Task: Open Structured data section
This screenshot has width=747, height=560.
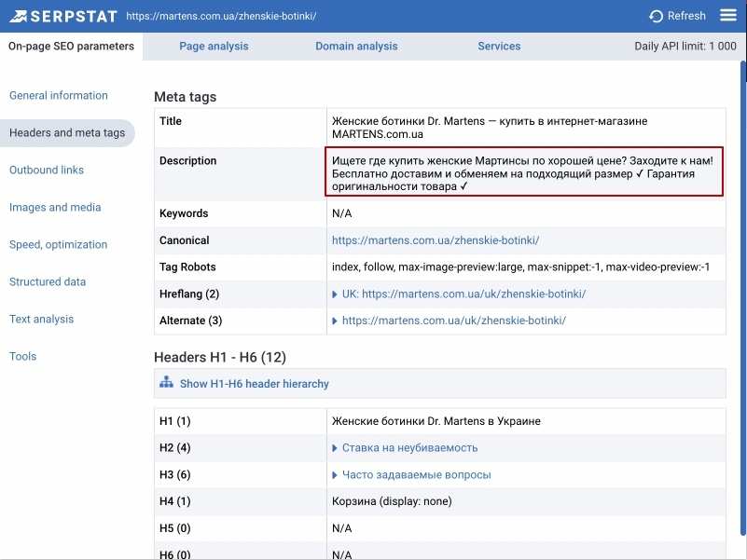Action: 48,282
